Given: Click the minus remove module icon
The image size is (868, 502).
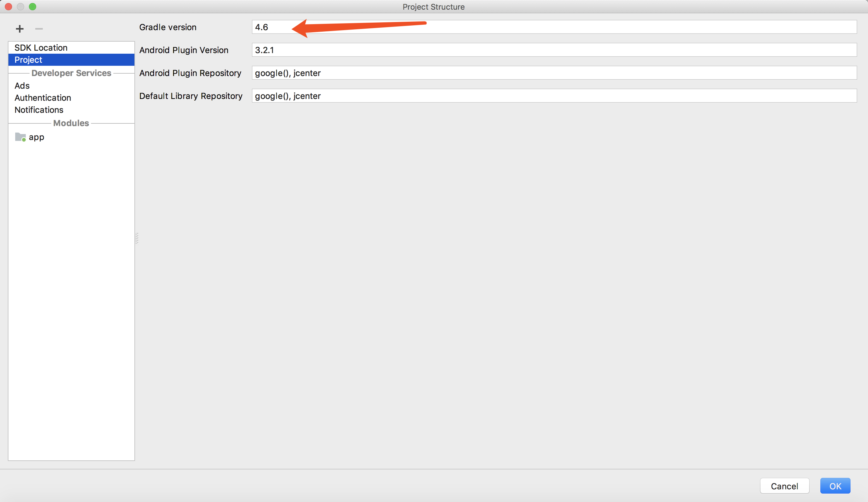Looking at the screenshot, I should click(39, 29).
